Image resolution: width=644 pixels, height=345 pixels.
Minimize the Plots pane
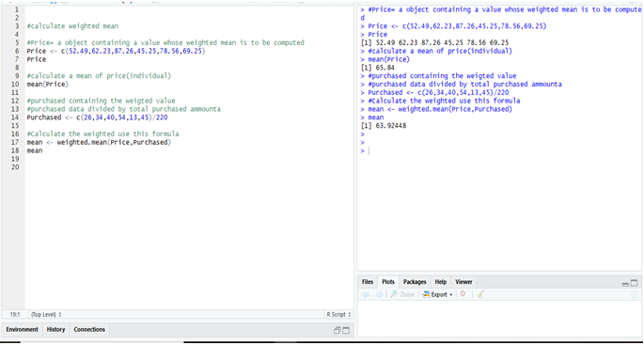click(x=625, y=284)
